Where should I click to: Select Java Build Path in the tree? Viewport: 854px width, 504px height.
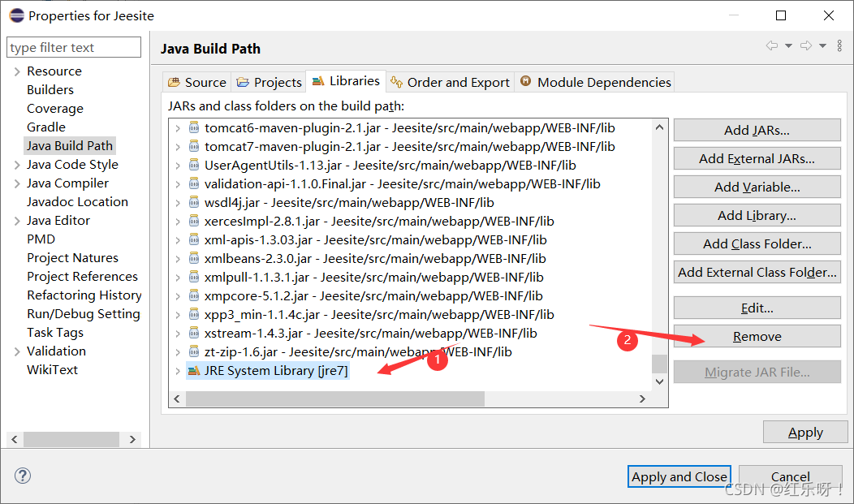tap(70, 146)
